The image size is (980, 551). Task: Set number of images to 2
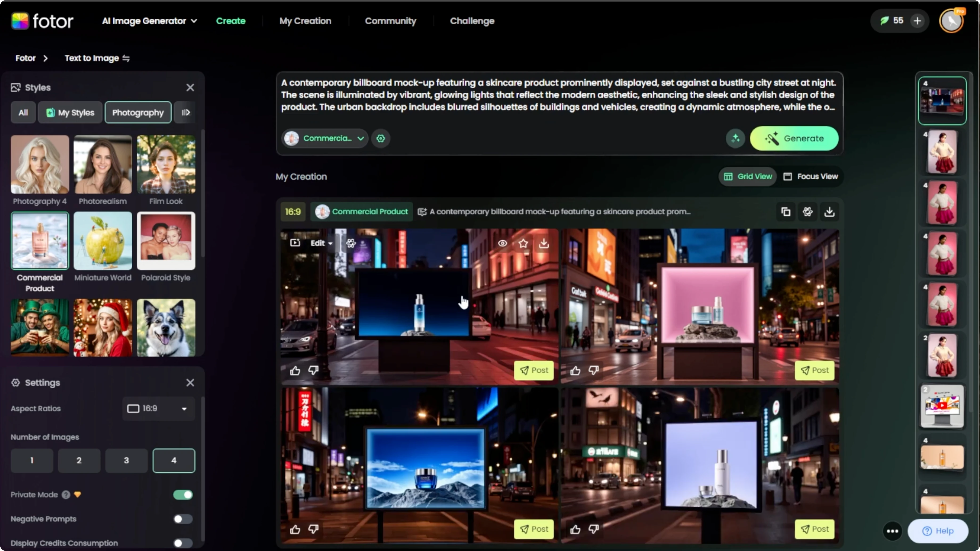click(79, 460)
